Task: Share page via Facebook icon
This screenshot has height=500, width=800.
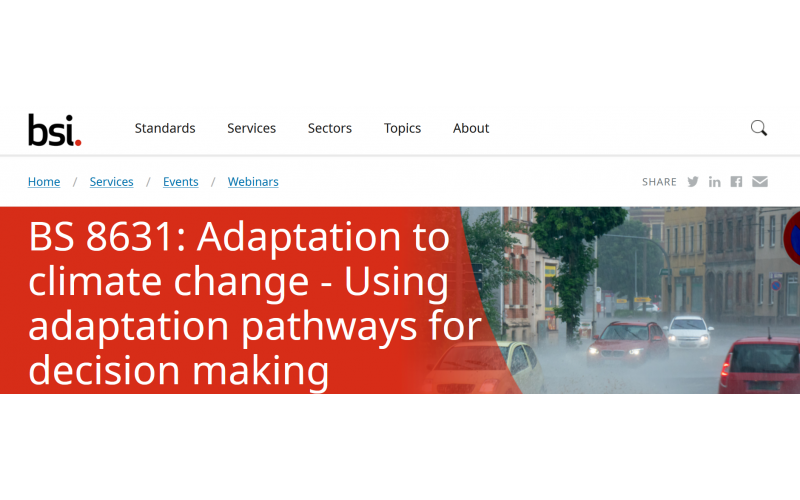Action: 736,182
